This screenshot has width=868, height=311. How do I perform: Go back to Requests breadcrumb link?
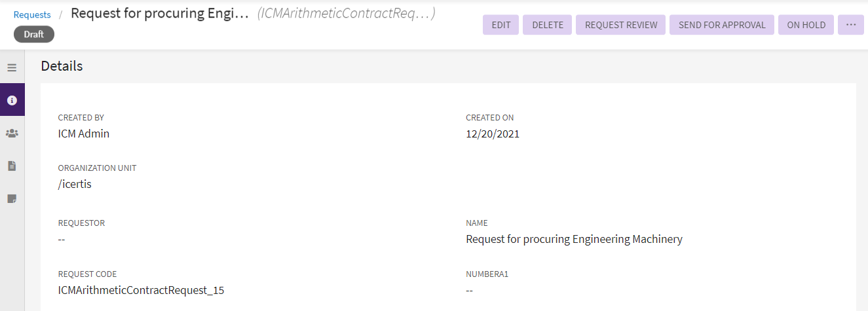32,14
